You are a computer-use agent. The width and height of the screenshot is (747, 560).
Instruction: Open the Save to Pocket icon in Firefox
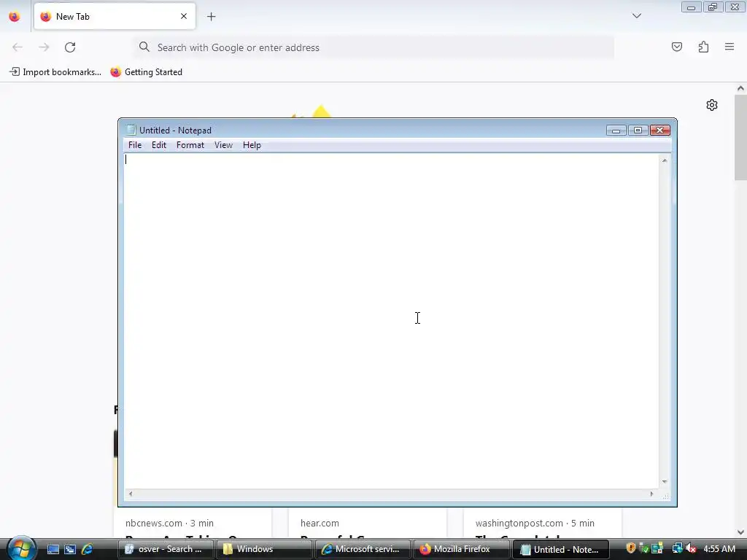click(676, 47)
